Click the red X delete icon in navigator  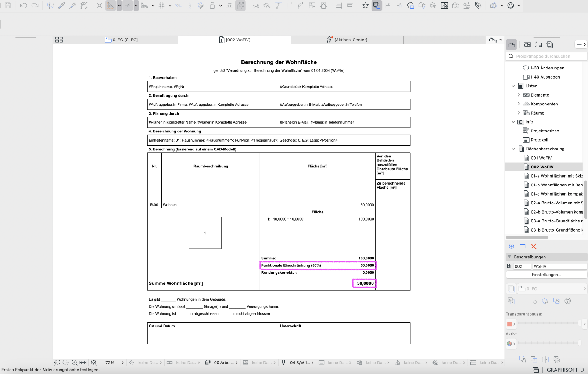click(x=534, y=246)
